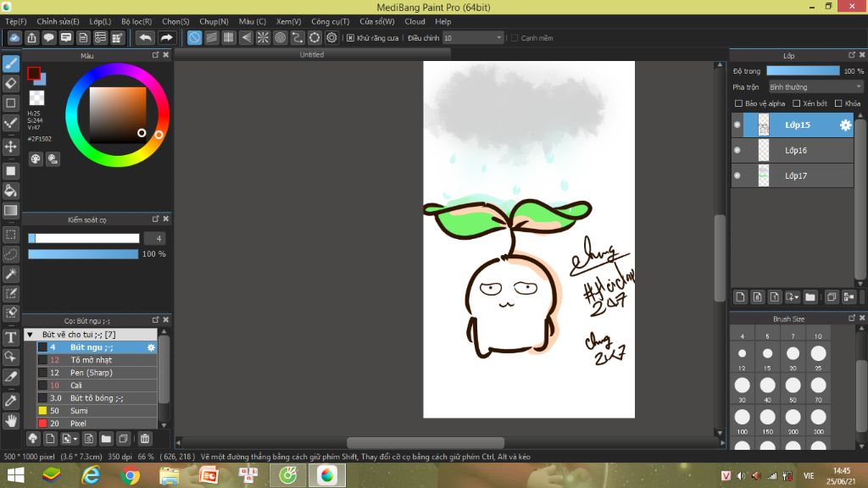Enable Xén bớt clipping checkbox

[x=796, y=103]
